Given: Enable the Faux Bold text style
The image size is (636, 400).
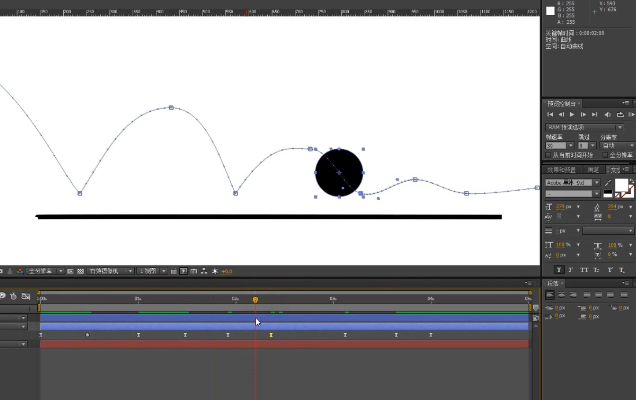Looking at the screenshot, I should pyautogui.click(x=557, y=269).
